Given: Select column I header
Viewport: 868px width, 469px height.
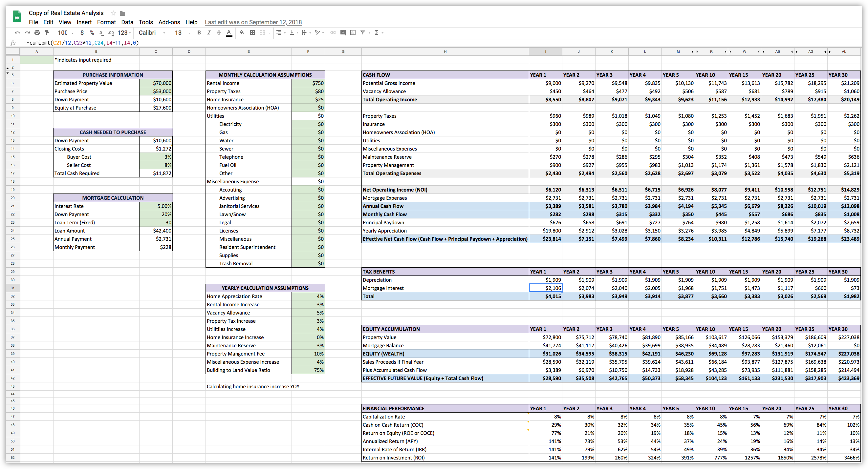Looking at the screenshot, I should click(545, 52).
